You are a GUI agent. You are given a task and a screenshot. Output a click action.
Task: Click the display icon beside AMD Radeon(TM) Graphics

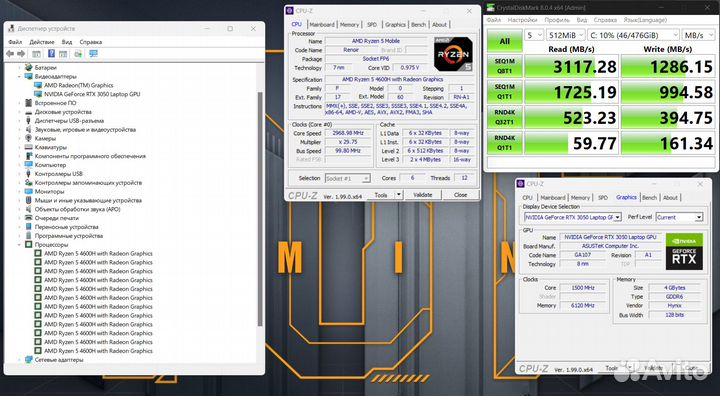click(38, 85)
